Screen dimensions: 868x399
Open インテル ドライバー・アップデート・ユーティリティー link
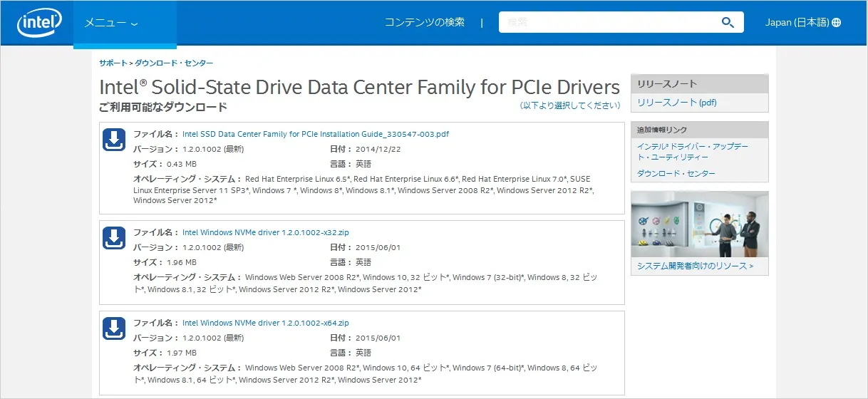click(x=693, y=151)
